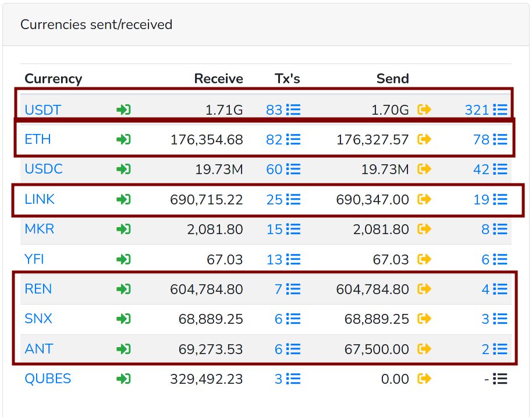View SNX's 6 received transactions list
The image size is (532, 417).
[288, 319]
